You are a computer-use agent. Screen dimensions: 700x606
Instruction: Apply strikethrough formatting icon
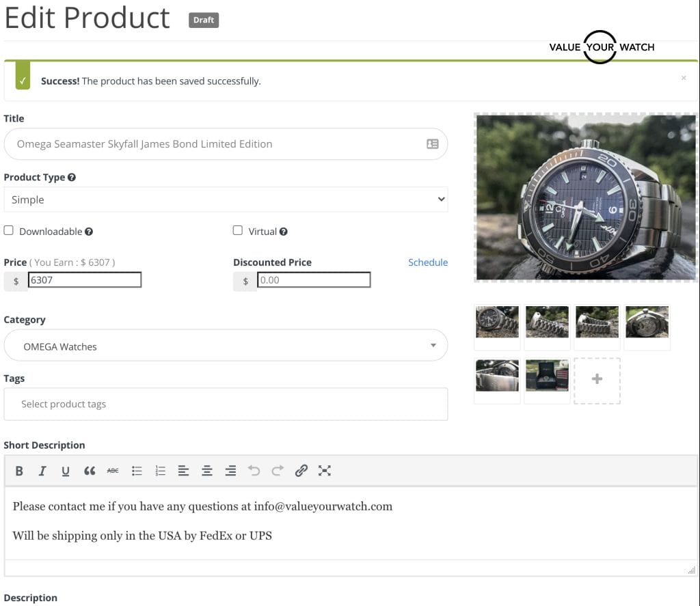113,471
